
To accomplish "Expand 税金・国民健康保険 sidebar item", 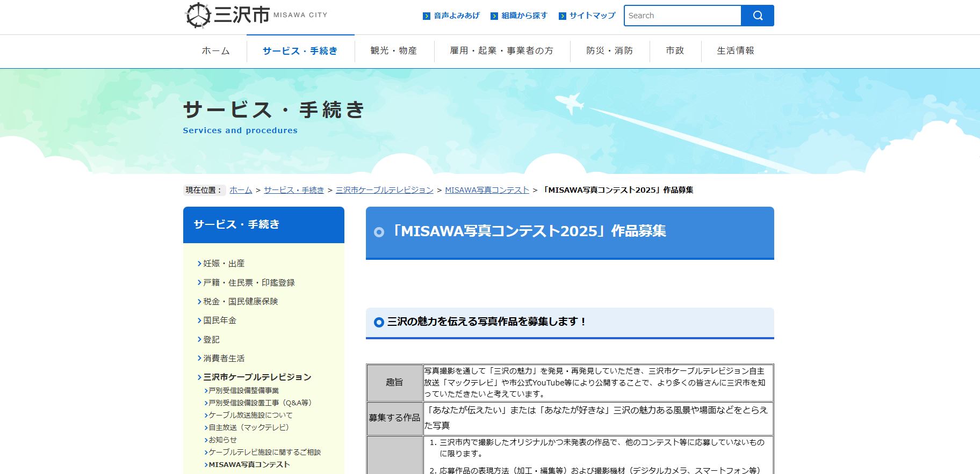I will (x=240, y=302).
